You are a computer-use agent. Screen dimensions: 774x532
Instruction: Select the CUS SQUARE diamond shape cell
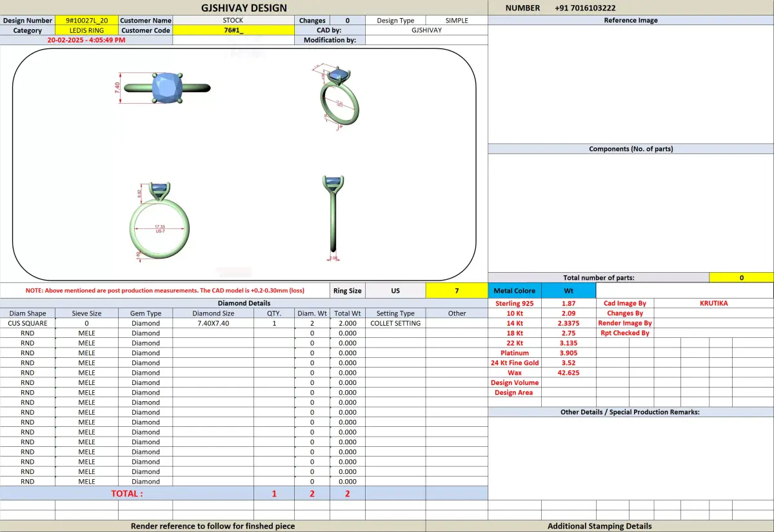[27, 323]
